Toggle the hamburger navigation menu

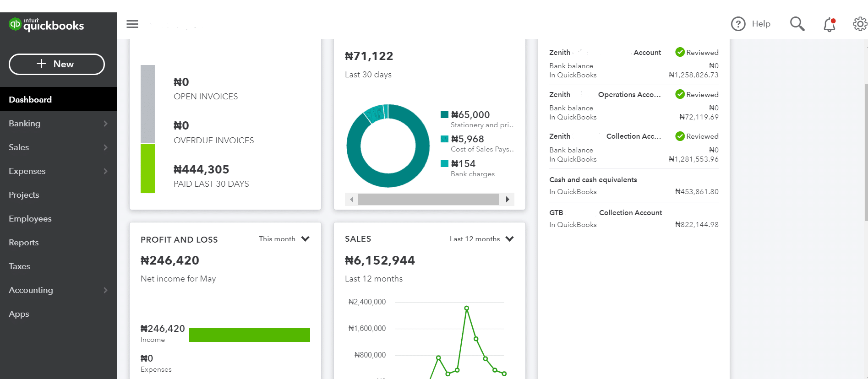tap(132, 24)
